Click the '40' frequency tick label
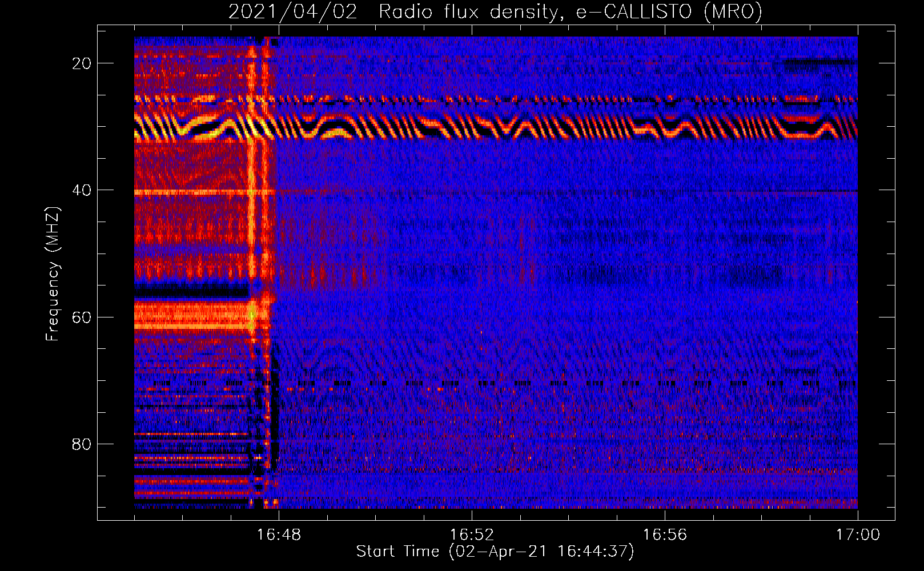924x571 pixels. coord(82,190)
